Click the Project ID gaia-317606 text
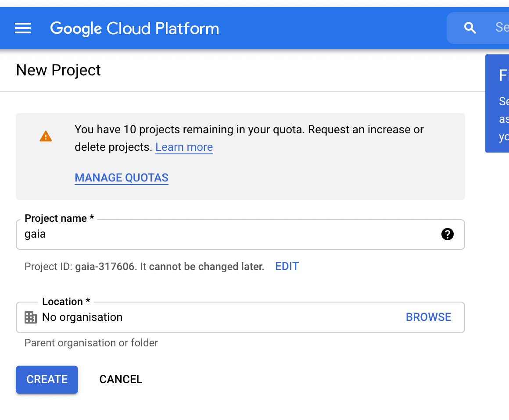Viewport: 509px width, 420px height. point(106,267)
